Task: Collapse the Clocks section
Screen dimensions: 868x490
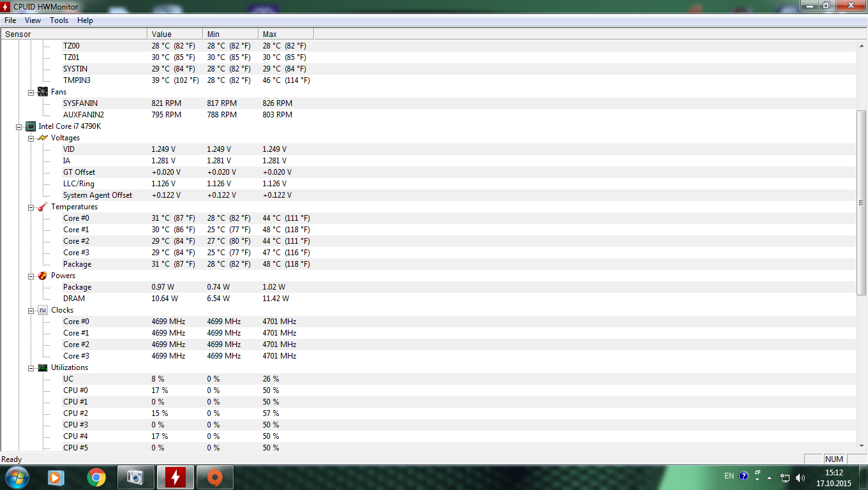Action: coord(31,310)
